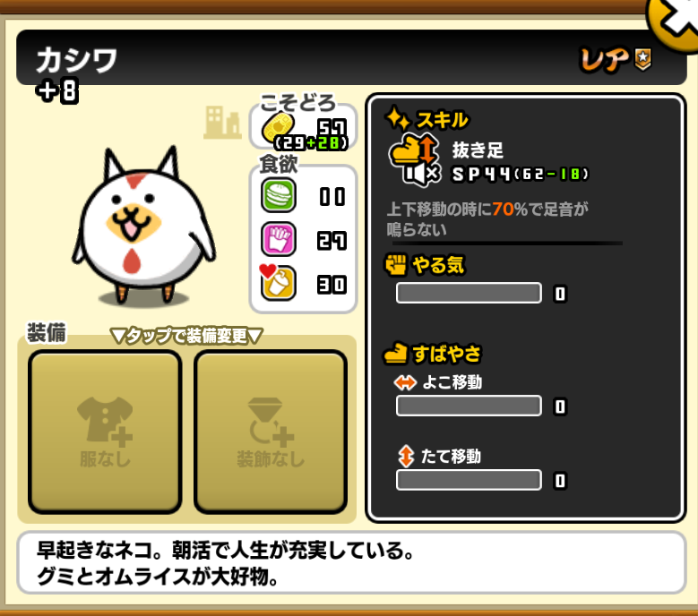698x616 pixels.
Task: Click the よこ移動 horizontal arrows icon
Action: pyautogui.click(x=405, y=382)
